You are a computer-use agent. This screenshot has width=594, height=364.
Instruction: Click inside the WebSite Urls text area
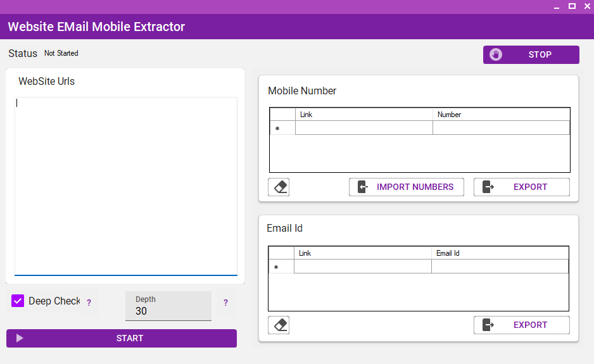pos(126,185)
